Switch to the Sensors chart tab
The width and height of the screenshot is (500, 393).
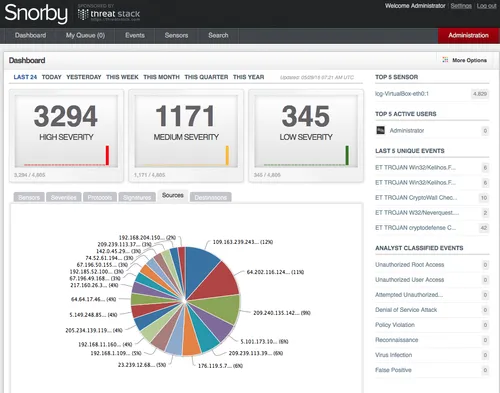(29, 197)
